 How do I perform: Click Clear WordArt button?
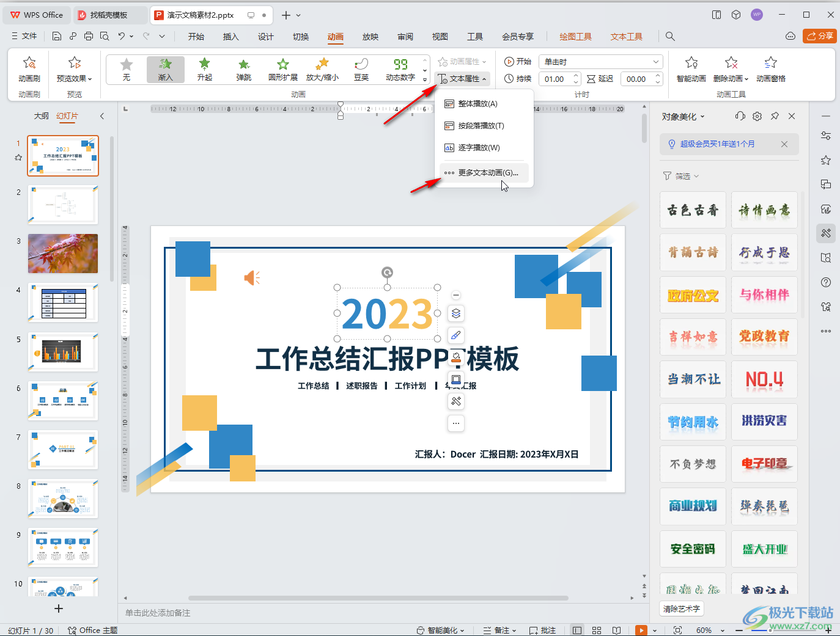click(682, 609)
